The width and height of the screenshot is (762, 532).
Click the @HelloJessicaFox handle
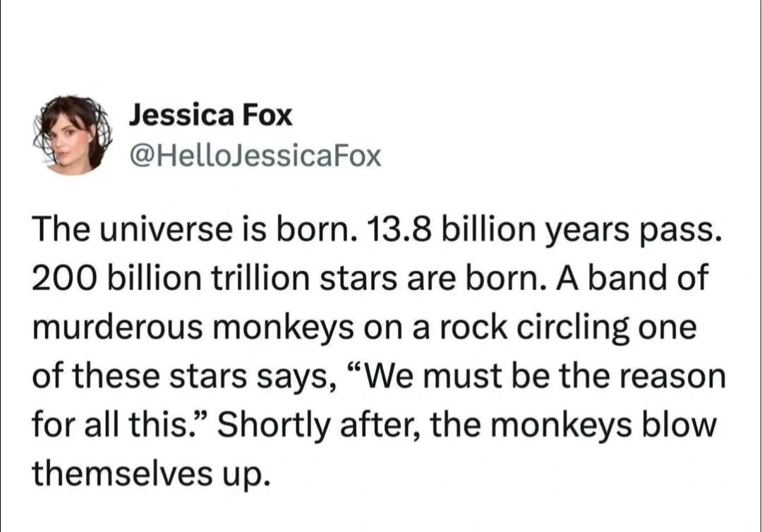pos(255,155)
